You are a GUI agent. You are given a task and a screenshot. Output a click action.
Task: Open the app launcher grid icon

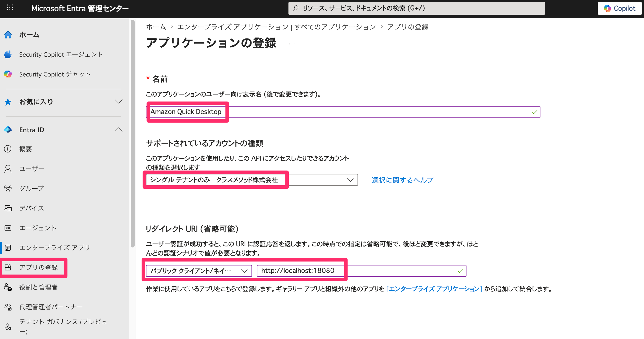(10, 8)
